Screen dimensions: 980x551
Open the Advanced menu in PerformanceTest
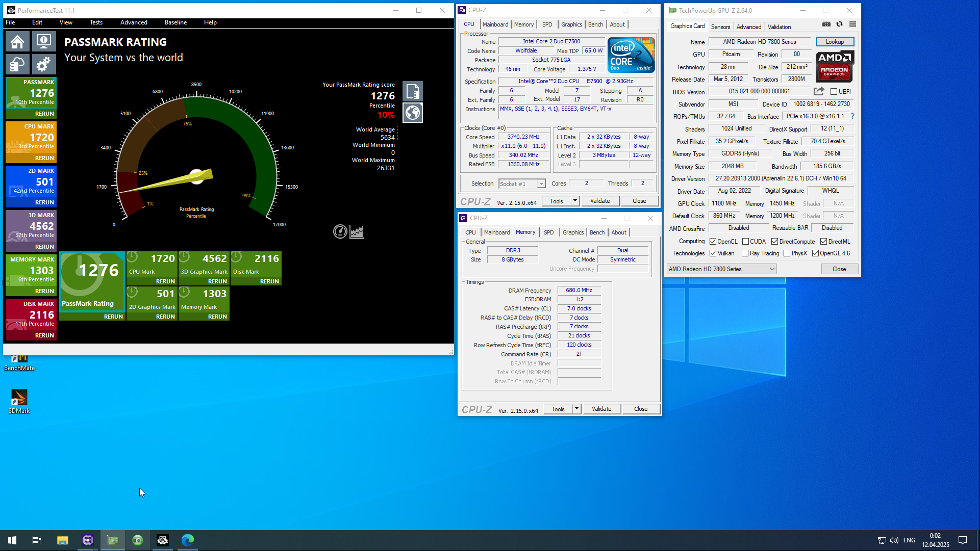[134, 22]
